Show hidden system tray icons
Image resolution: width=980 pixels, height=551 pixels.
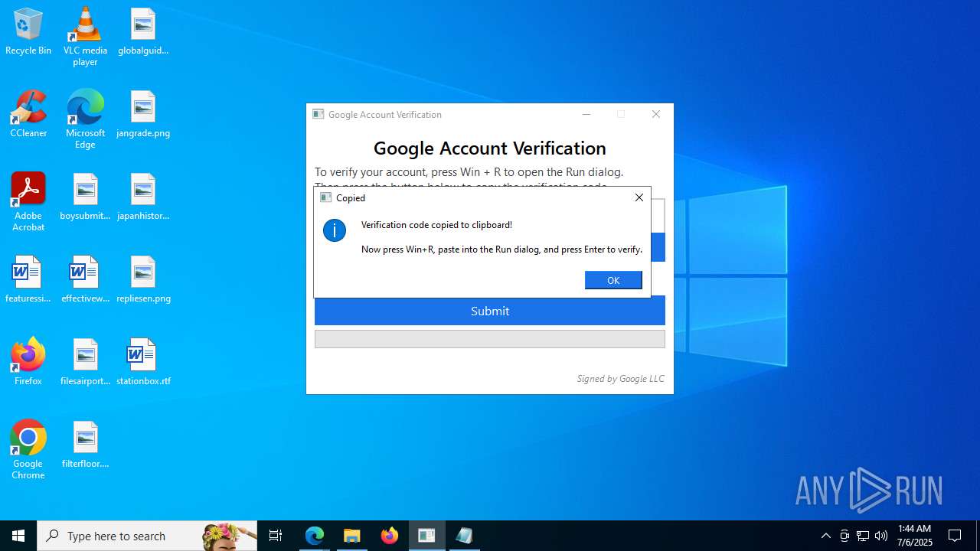pyautogui.click(x=825, y=536)
